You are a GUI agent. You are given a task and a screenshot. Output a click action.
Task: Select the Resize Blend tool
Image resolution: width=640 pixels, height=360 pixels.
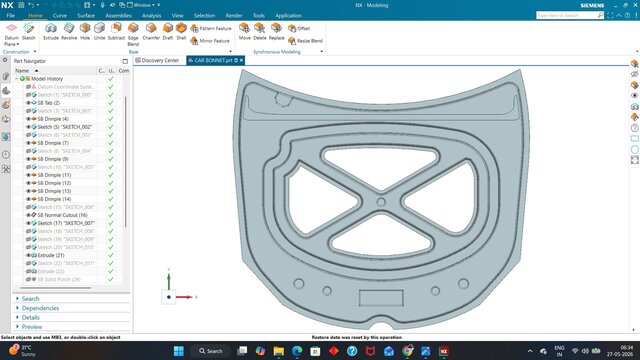pyautogui.click(x=305, y=41)
